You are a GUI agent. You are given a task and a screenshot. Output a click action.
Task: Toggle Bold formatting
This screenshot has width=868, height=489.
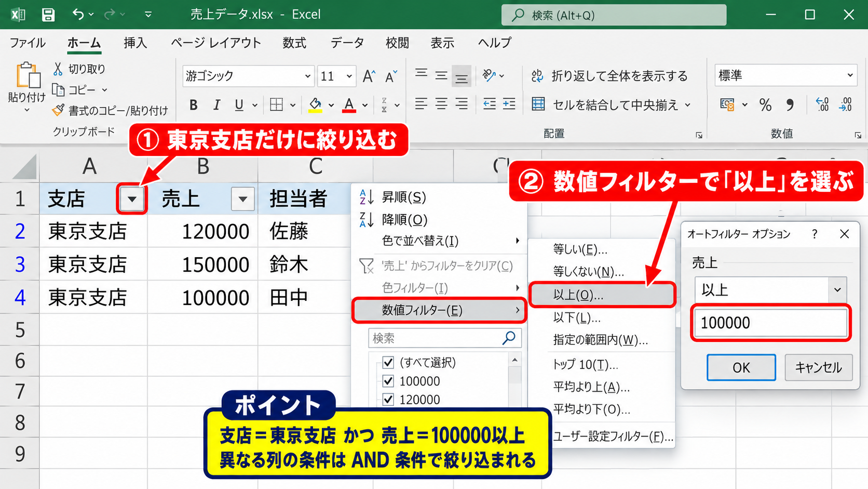[x=194, y=105]
